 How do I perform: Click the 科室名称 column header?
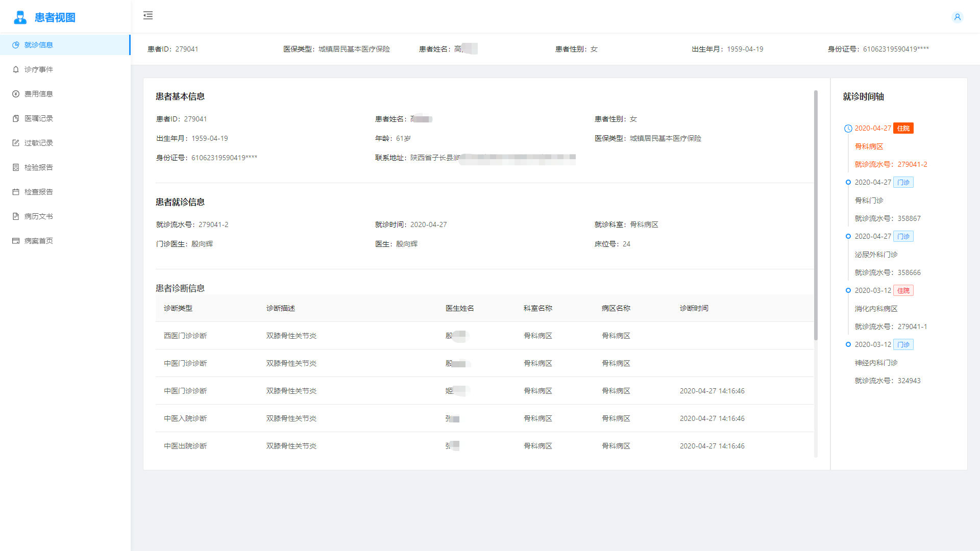tap(538, 308)
